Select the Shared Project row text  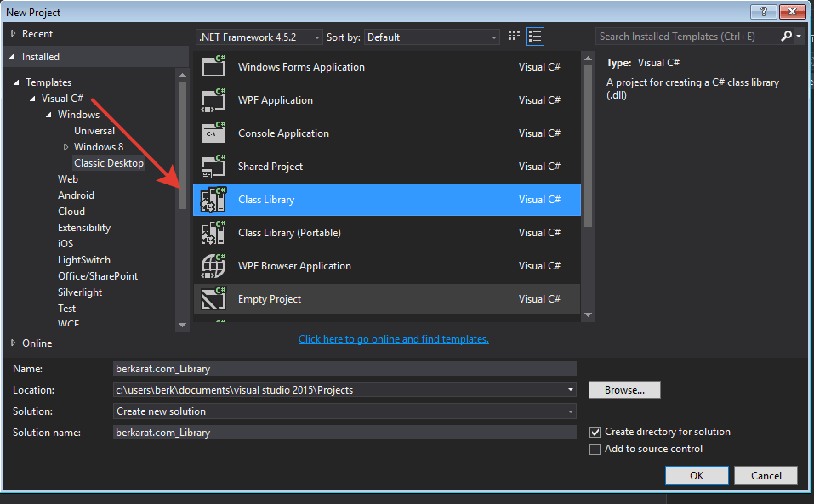pos(270,167)
